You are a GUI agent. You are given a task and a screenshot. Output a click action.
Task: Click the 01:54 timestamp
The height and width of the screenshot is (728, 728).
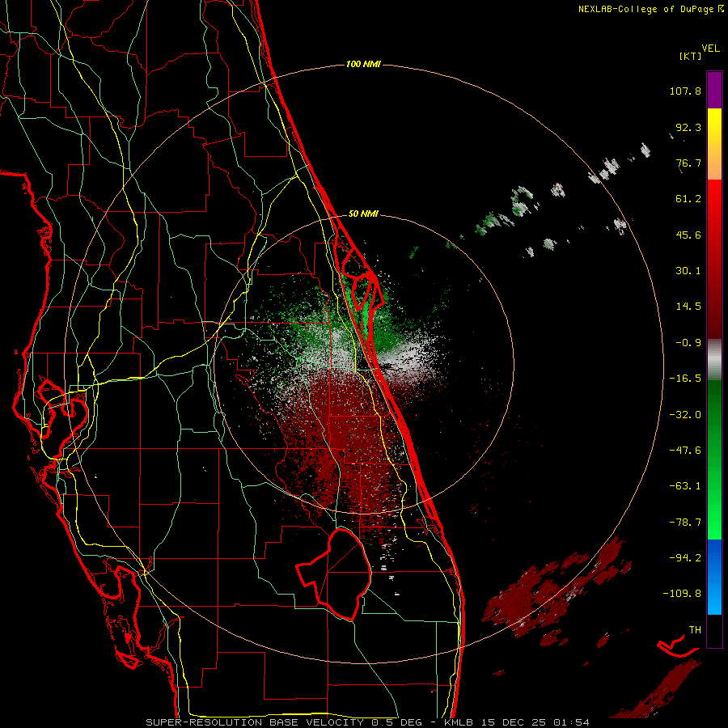click(571, 722)
